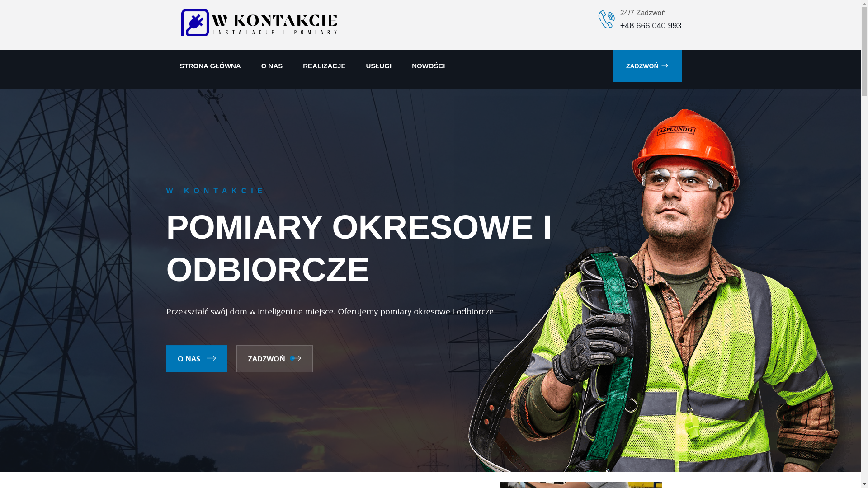This screenshot has width=868, height=488.
Task: Click the blue O NAS hero button
Action: pyautogui.click(x=197, y=359)
